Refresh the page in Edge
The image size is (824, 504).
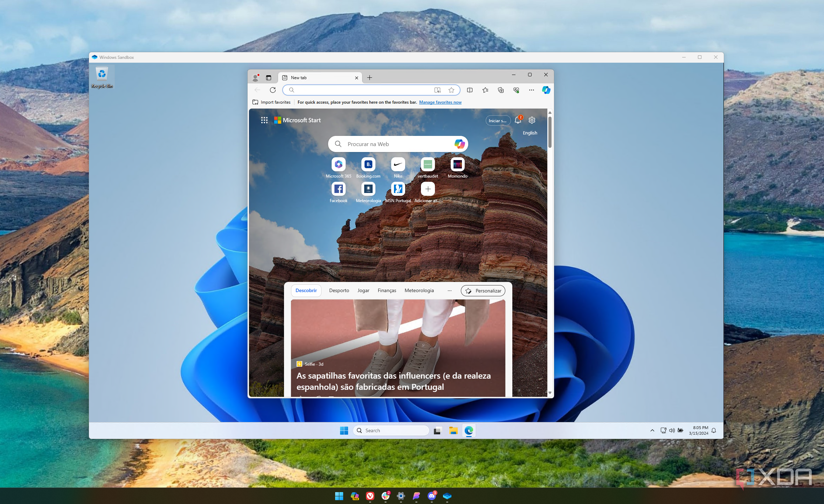click(x=273, y=90)
